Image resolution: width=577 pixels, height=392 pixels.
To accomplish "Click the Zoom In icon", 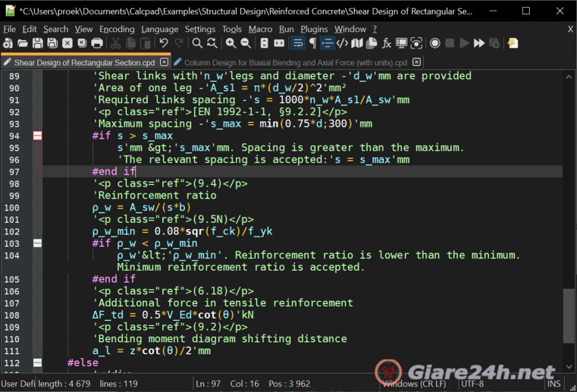I will point(231,43).
